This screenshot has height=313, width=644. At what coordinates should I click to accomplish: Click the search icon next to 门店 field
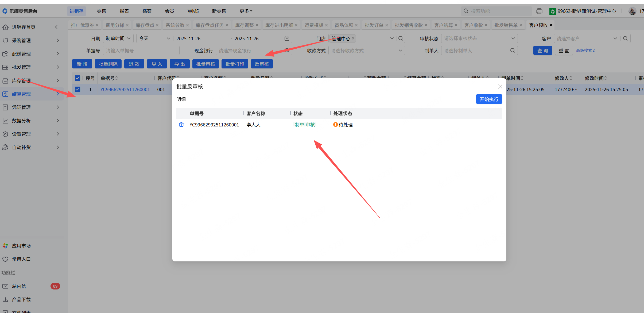(401, 38)
